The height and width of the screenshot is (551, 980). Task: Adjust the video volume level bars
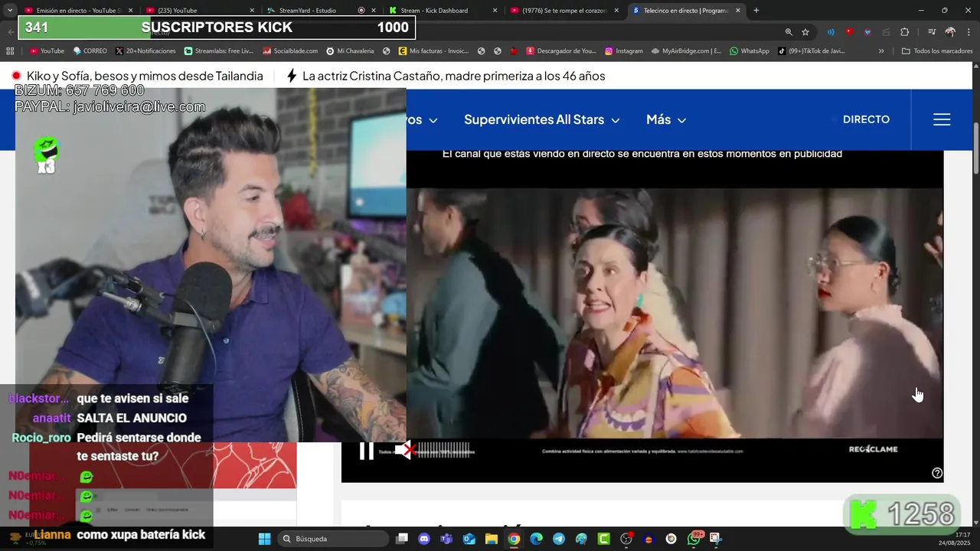444,450
